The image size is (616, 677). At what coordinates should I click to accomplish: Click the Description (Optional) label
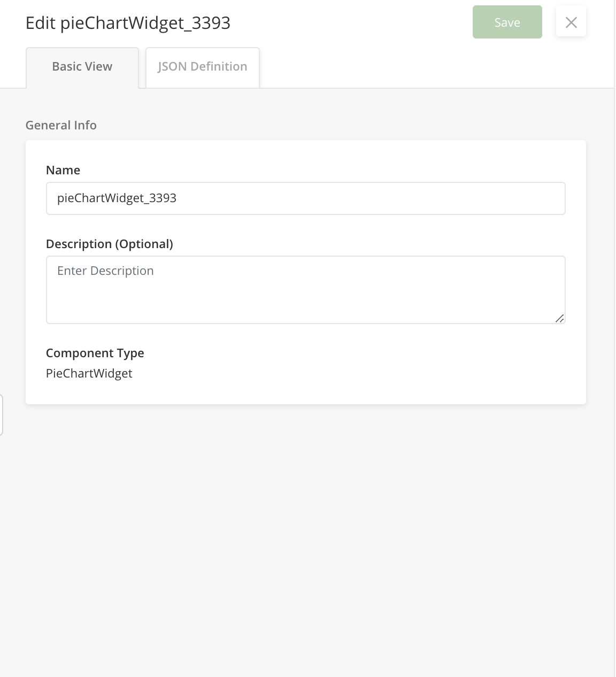(x=110, y=244)
